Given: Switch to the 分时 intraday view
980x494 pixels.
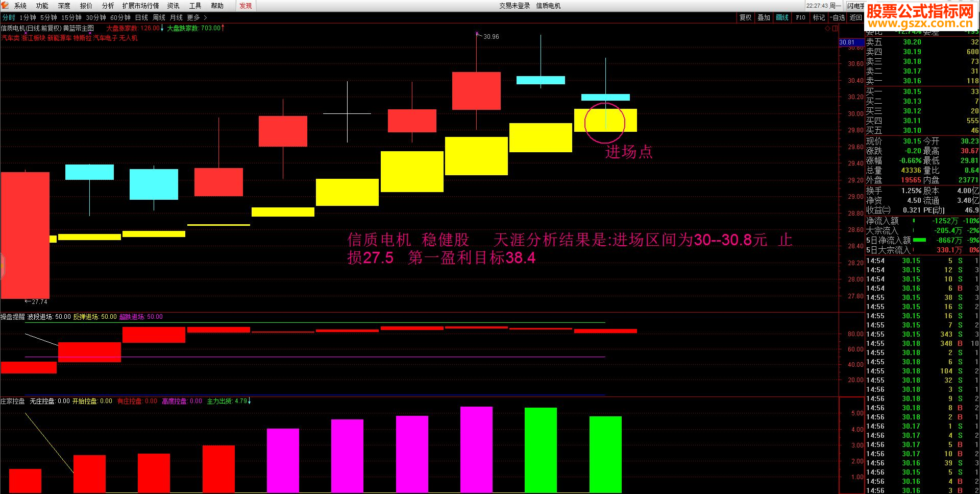Looking at the screenshot, I should [9, 17].
